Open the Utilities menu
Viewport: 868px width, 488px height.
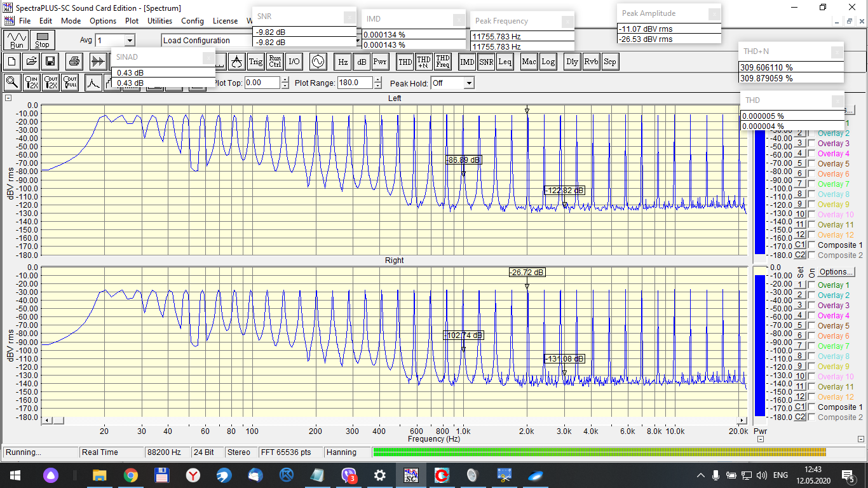pyautogui.click(x=159, y=21)
